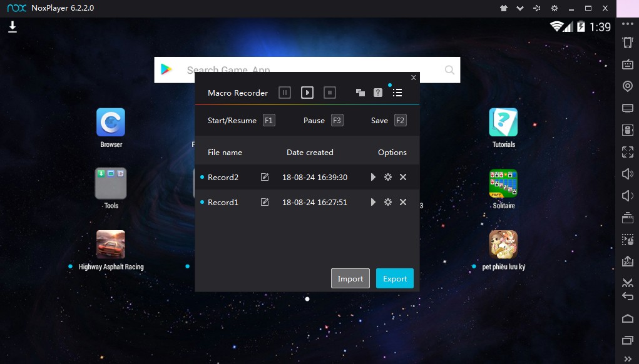Close the Macro Recorder dialog

[414, 78]
